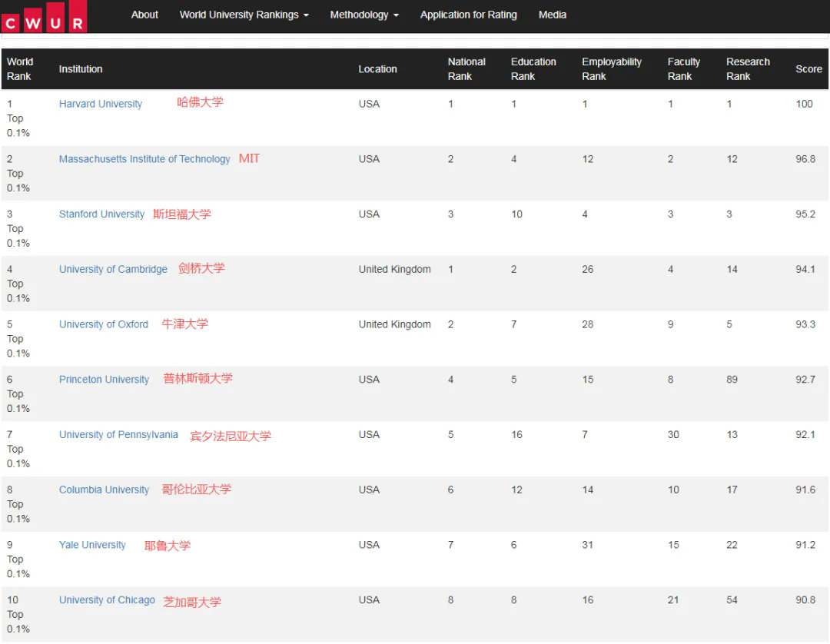Open University of Cambridge link
The image size is (830, 644).
pyautogui.click(x=113, y=269)
